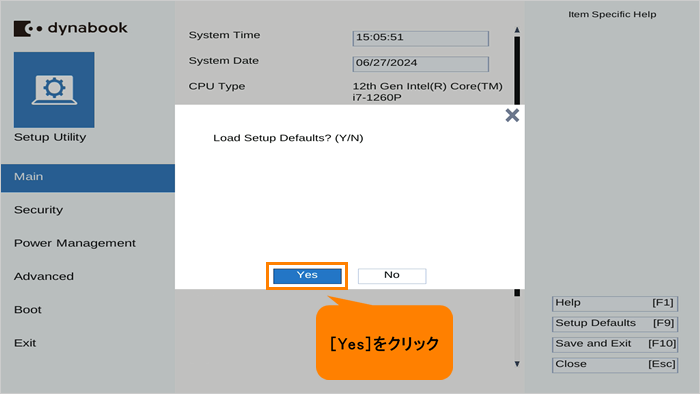Click the Setup Utility caption
Viewport: 700px width, 394px height.
(50, 137)
